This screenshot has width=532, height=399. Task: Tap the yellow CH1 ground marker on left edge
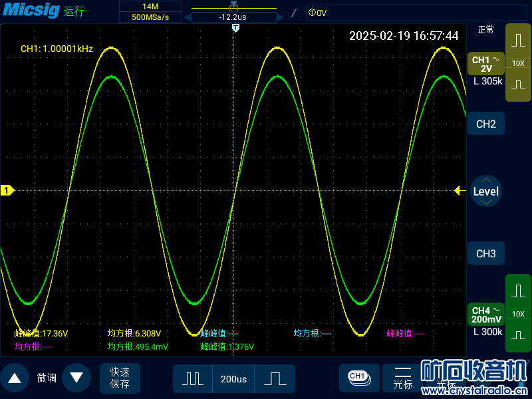click(7, 191)
